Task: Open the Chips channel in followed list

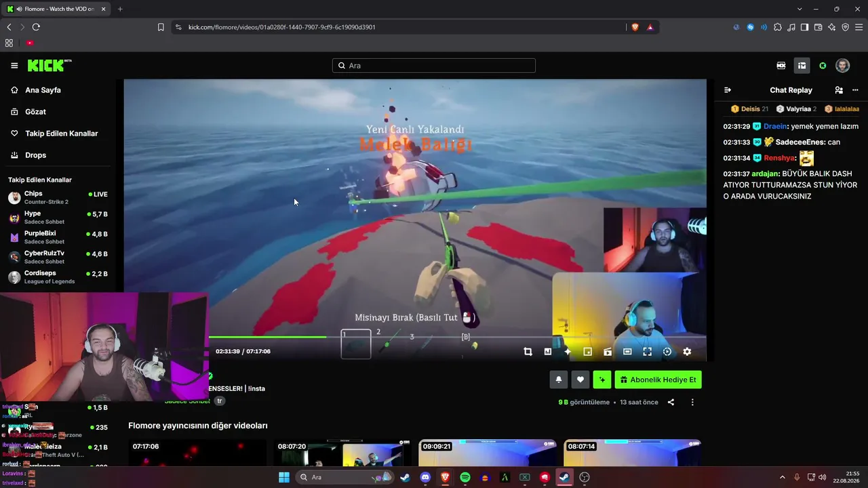Action: pyautogui.click(x=58, y=197)
